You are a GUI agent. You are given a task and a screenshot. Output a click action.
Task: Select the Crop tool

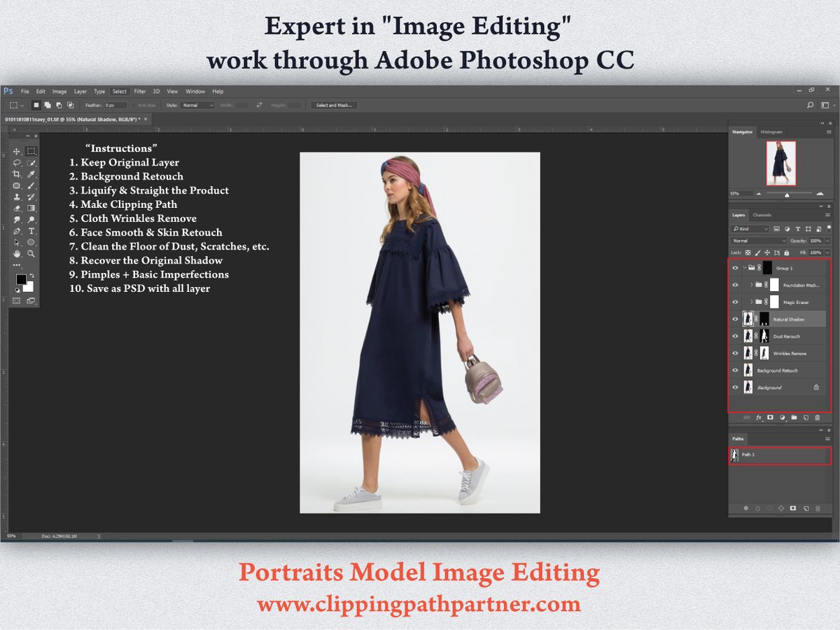click(17, 174)
